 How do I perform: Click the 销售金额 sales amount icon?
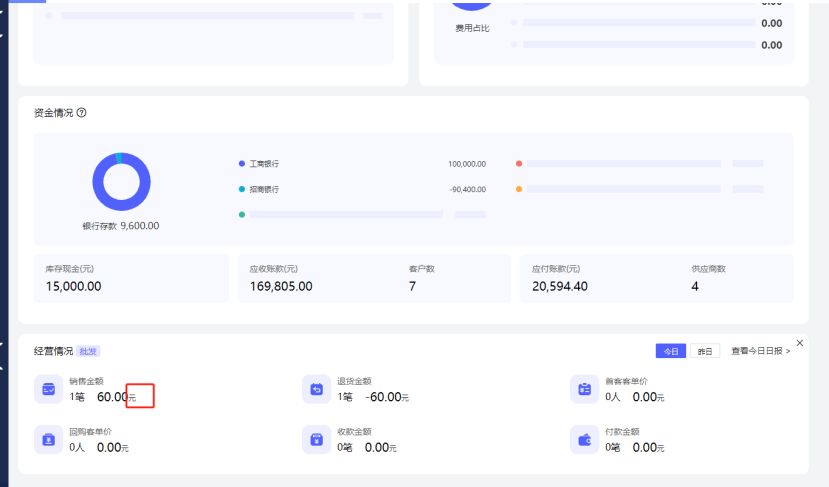point(48,389)
